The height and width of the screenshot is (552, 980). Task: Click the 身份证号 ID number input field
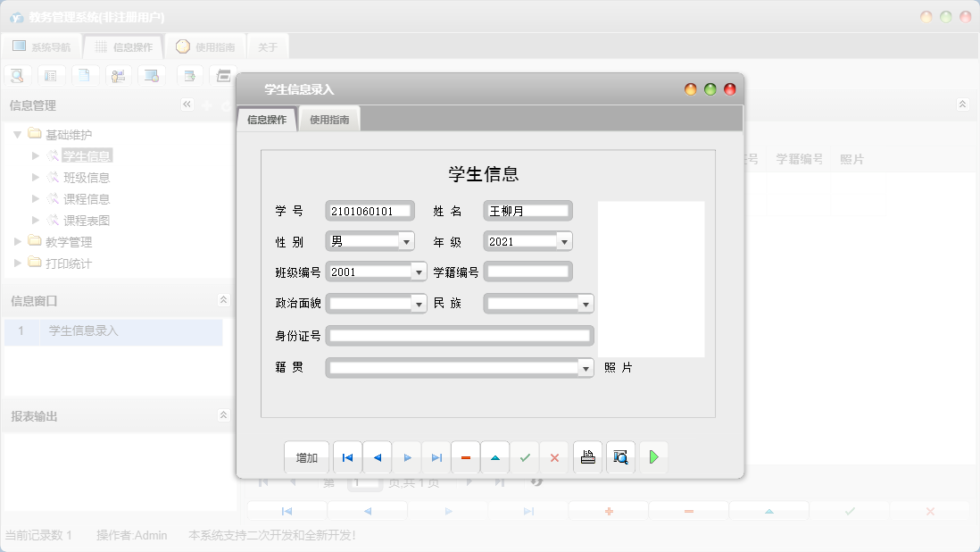tap(460, 335)
